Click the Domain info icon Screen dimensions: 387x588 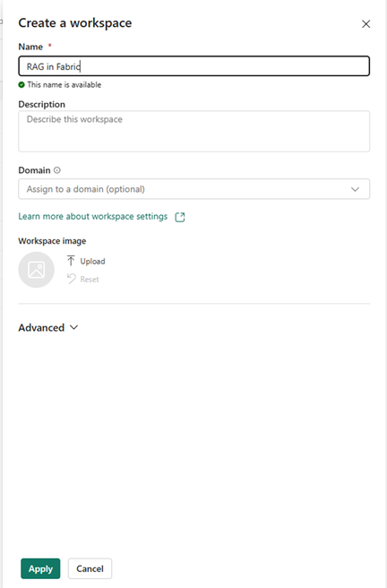point(57,170)
